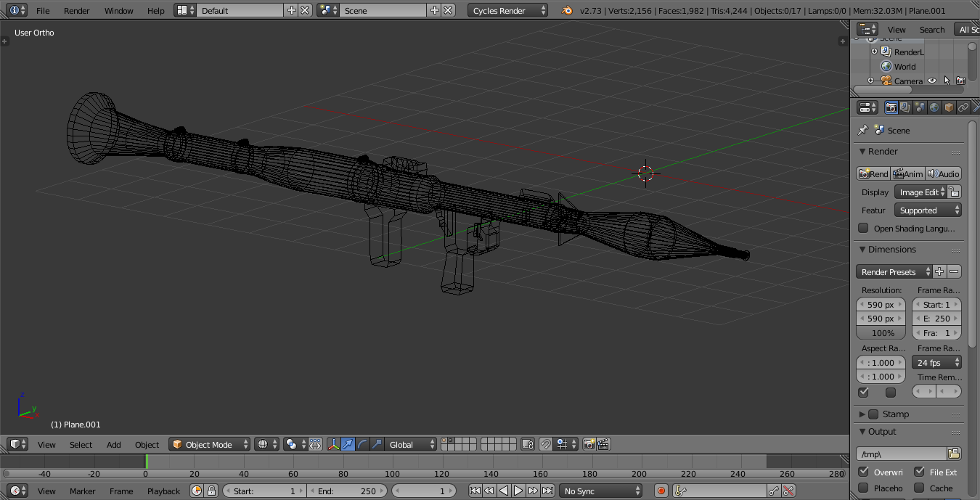The image size is (980, 500).
Task: Pin the Scene properties context
Action: point(862,131)
